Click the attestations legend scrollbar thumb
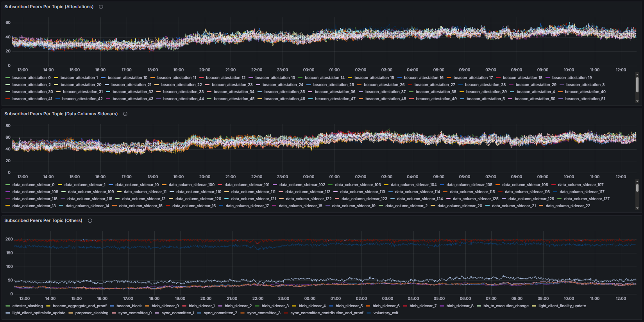This screenshot has width=644, height=322. pos(637,84)
